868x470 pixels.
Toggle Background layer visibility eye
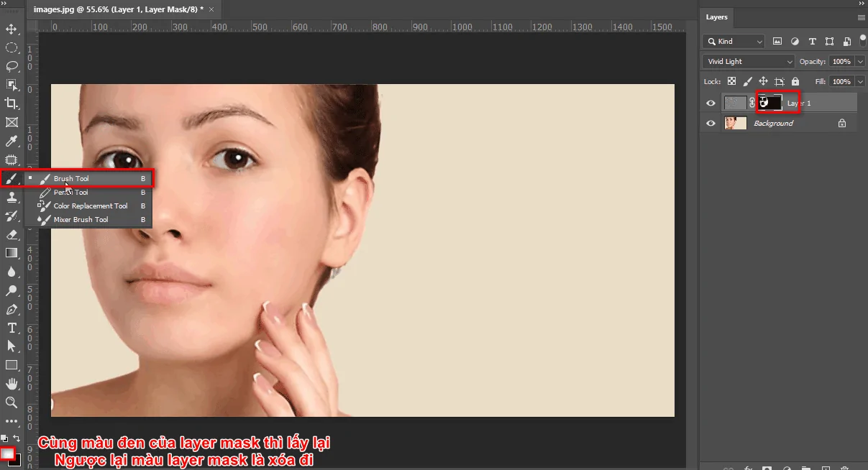711,124
